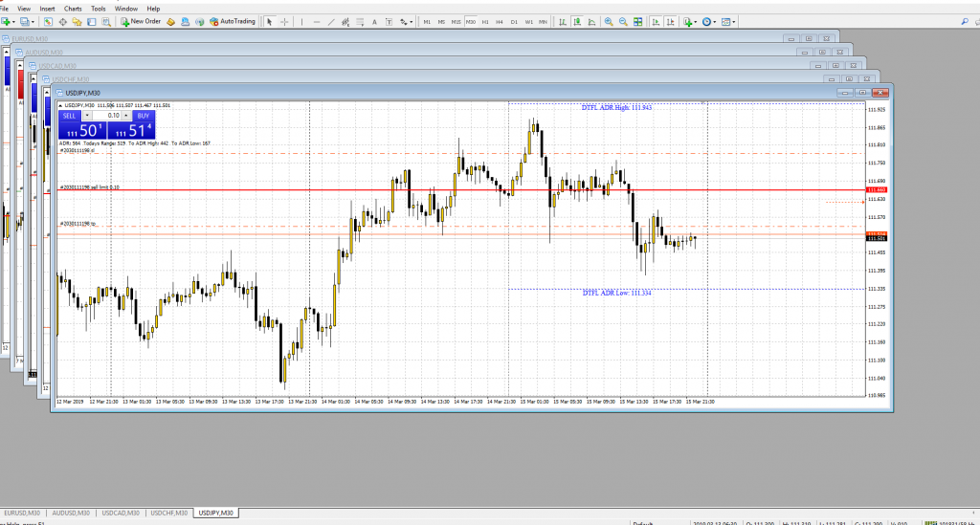Image resolution: width=980 pixels, height=525 pixels.
Task: Select the MN timeframe
Action: coord(544,22)
